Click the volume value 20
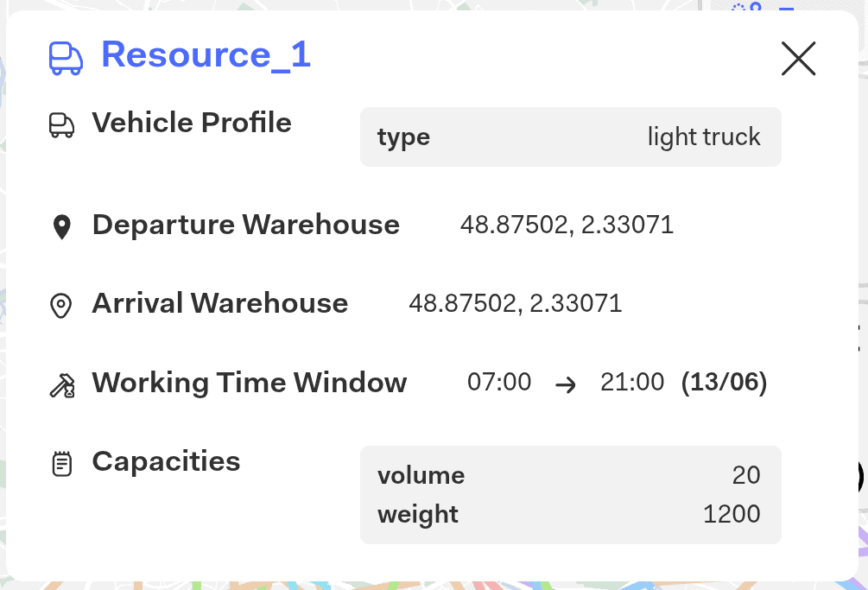The image size is (868, 590). [x=746, y=475]
